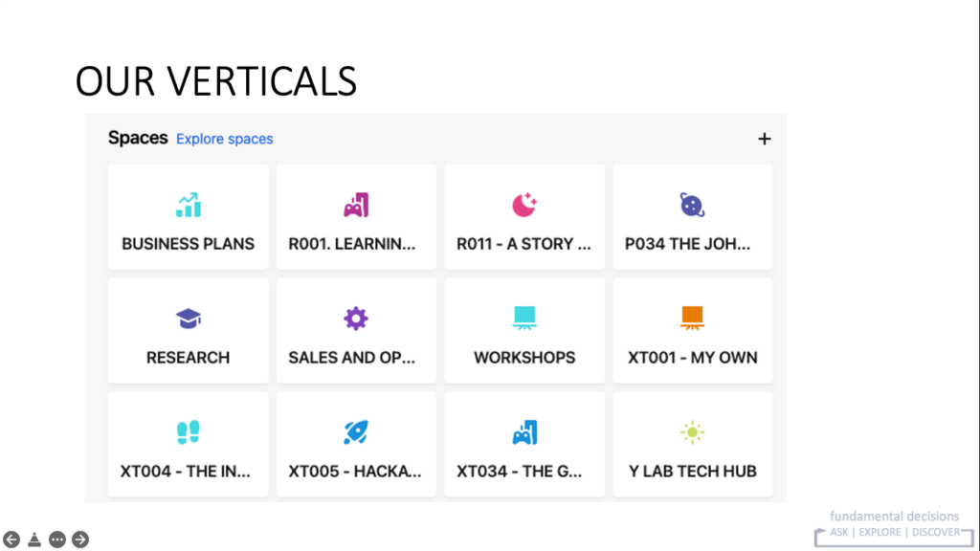Click the XT001 - MY OWN label
Image resolution: width=980 pixels, height=551 pixels.
692,358
